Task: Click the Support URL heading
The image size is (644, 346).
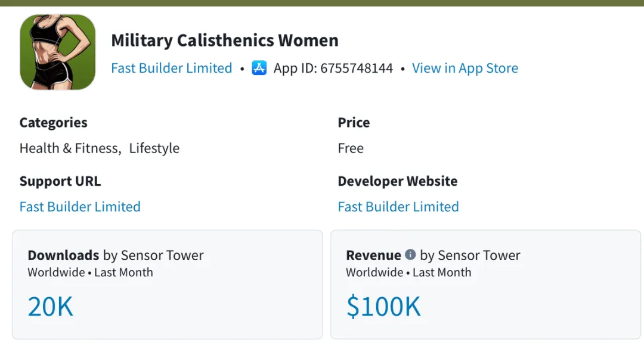Action: tap(60, 181)
